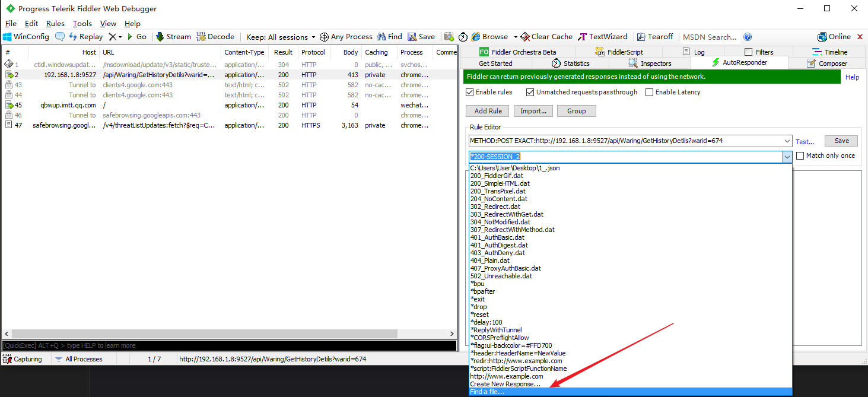Switch to the Statistics tab
The image size is (868, 397).
[x=570, y=63]
